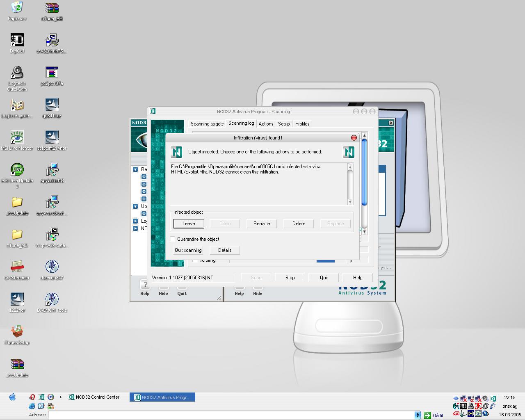The width and height of the screenshot is (525, 420).
Task: Click scroll-down arrow of virus message box
Action: (350, 202)
